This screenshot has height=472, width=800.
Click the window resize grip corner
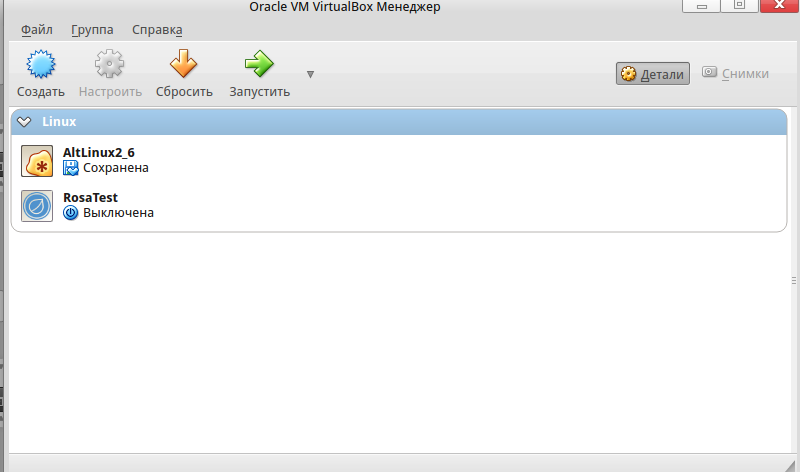[790, 465]
